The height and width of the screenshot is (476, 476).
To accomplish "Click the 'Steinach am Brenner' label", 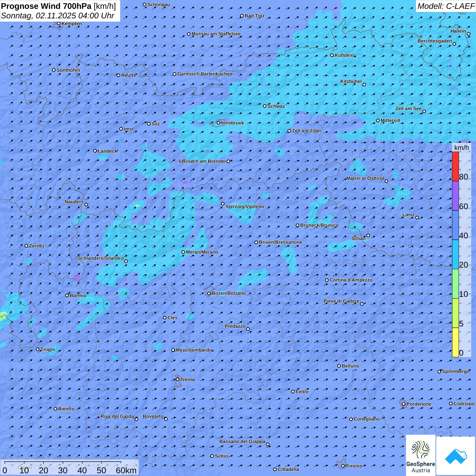I will coord(202,161).
